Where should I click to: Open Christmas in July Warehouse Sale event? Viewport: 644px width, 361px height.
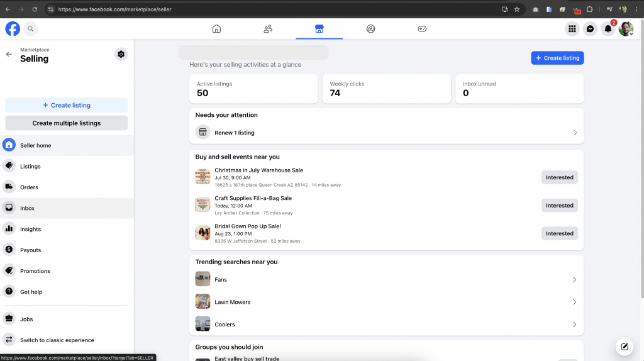(258, 170)
